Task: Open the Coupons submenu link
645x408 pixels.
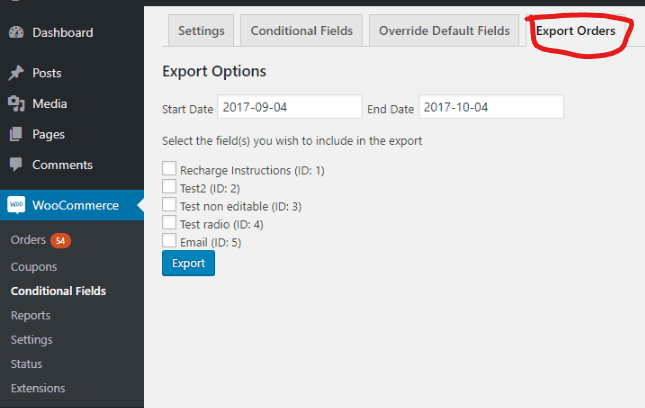Action: (34, 267)
